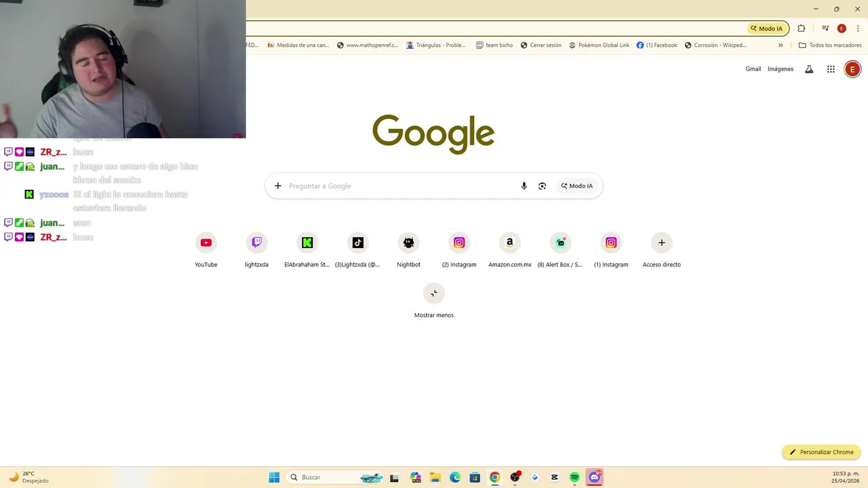Open the media controls toolbar icon
The width and height of the screenshot is (868, 488).
pyautogui.click(x=825, y=28)
